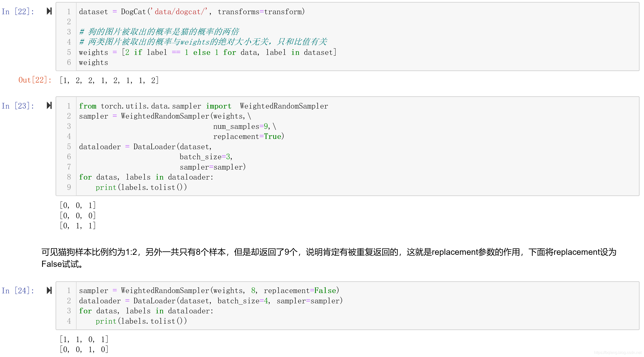
Task: Click replacement=False sampler line in cell 24
Action: click(209, 291)
